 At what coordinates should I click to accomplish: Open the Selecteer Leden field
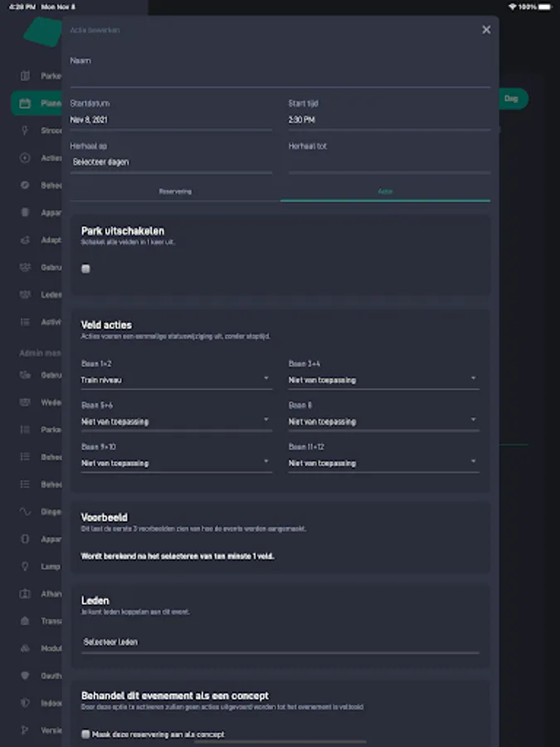point(280,642)
